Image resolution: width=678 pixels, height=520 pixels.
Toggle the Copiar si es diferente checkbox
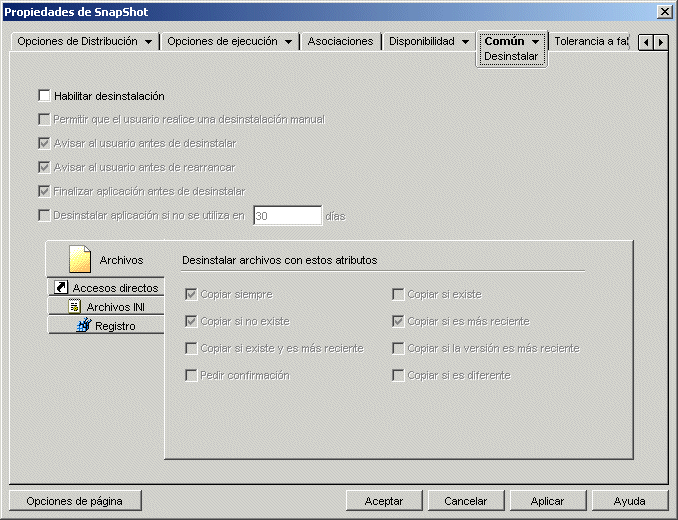click(x=398, y=375)
